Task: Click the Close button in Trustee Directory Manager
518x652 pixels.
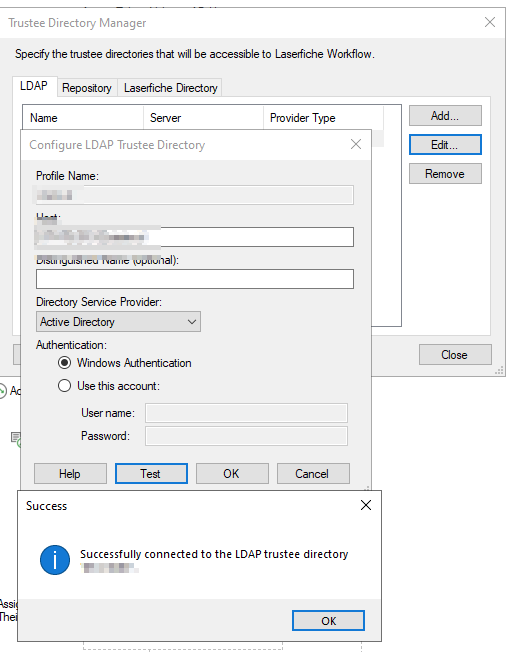Action: tap(455, 355)
